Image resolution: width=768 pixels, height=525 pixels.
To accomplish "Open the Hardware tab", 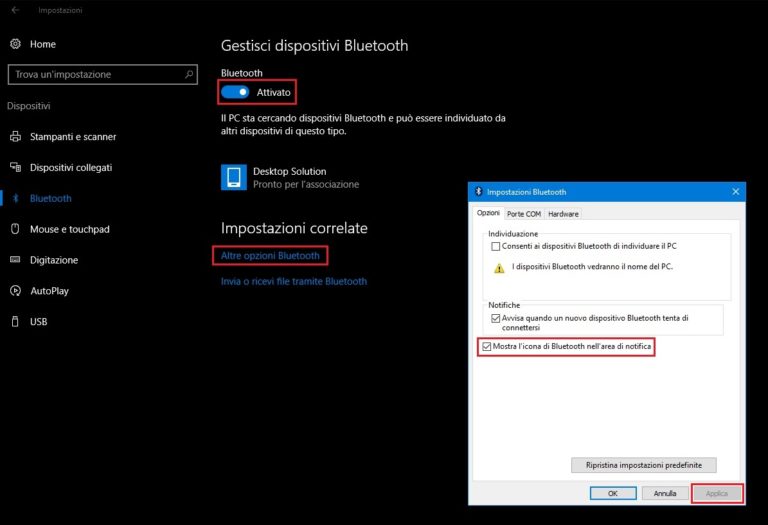I will pos(563,213).
